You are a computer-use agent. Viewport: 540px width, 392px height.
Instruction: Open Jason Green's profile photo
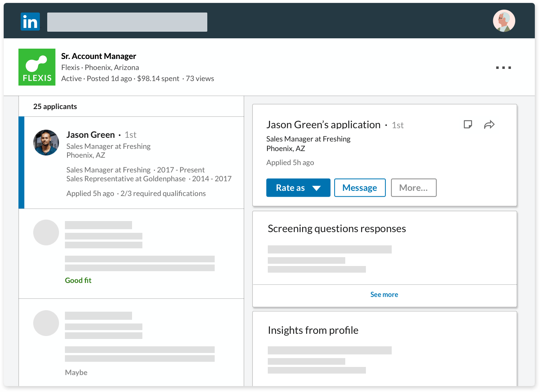click(x=46, y=143)
